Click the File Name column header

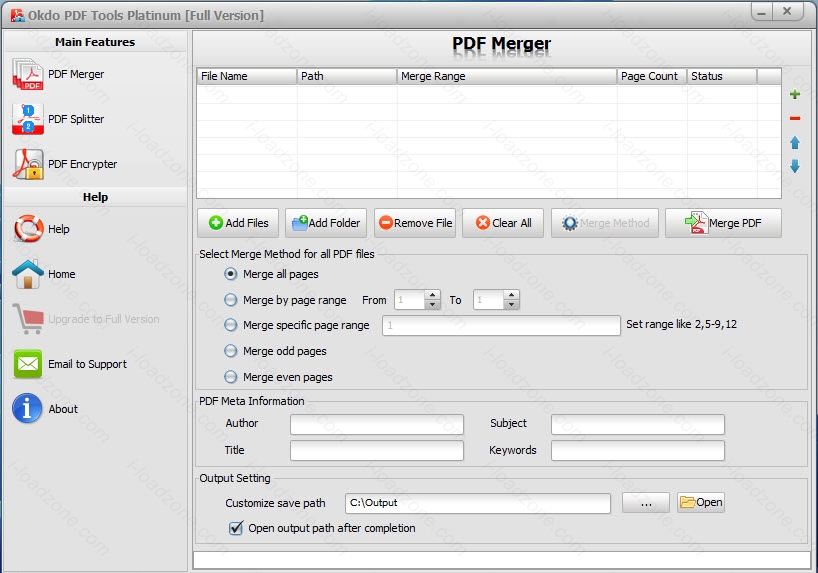pyautogui.click(x=247, y=76)
